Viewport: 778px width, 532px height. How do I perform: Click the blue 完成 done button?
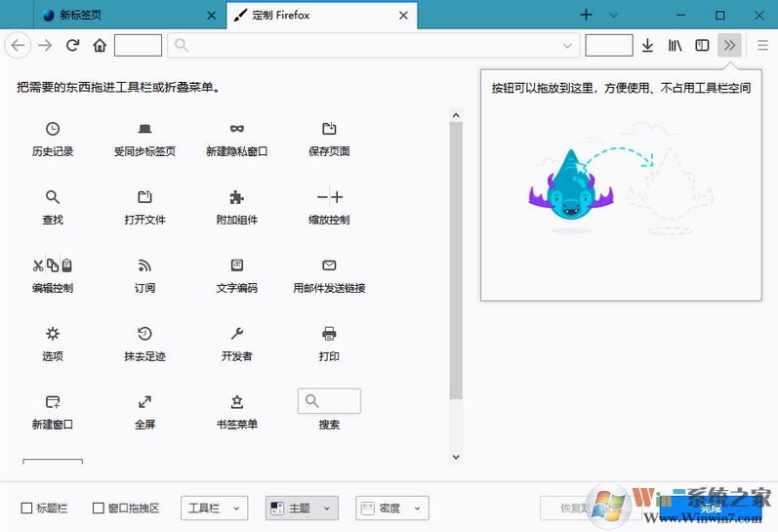[711, 509]
